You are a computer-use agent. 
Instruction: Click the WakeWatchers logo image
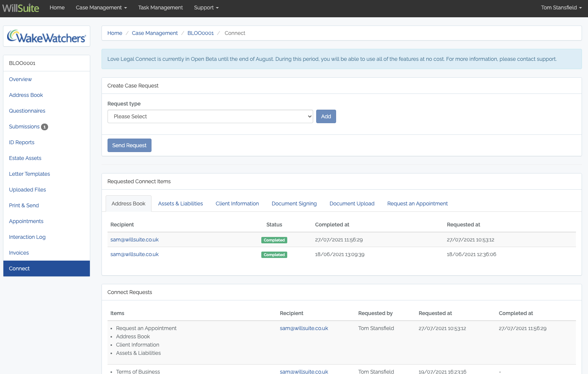[47, 36]
